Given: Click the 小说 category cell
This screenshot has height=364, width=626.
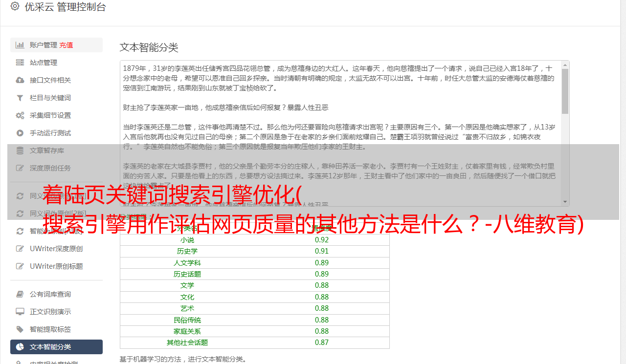Looking at the screenshot, I should (x=187, y=240).
